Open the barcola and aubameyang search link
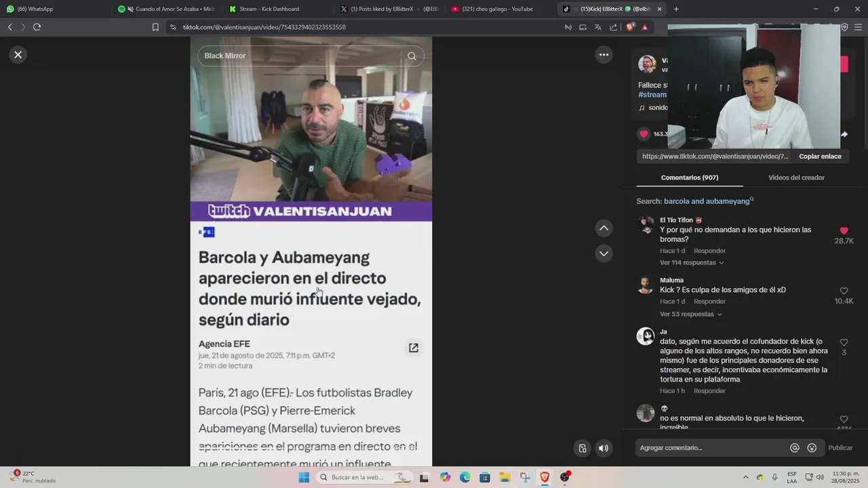 (708, 201)
